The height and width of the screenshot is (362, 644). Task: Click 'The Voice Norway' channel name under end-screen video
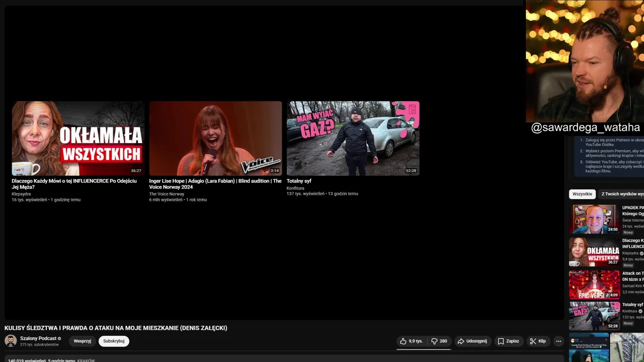point(167,194)
